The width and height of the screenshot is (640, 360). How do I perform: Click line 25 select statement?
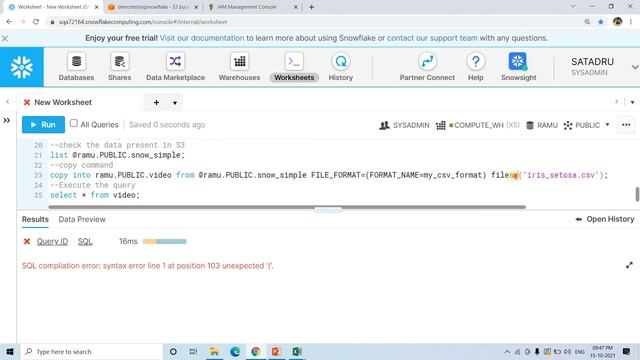(95, 195)
